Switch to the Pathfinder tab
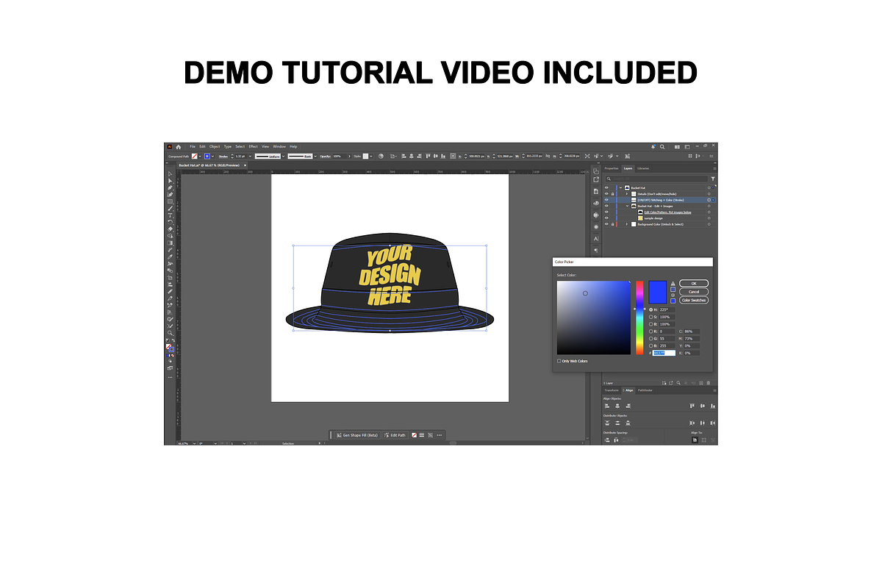This screenshot has height=588, width=882. (645, 390)
